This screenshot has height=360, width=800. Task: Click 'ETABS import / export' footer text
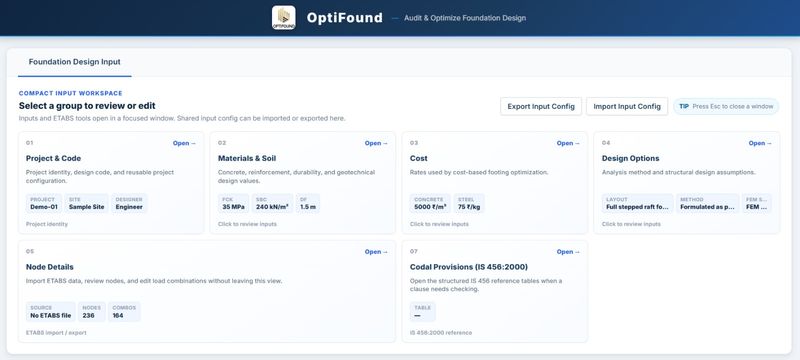coord(56,333)
